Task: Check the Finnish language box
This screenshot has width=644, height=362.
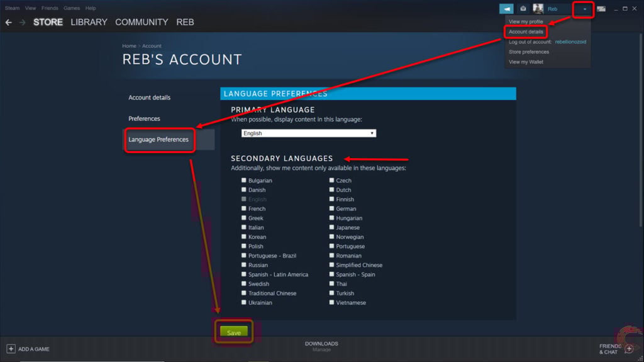Action: pyautogui.click(x=331, y=199)
